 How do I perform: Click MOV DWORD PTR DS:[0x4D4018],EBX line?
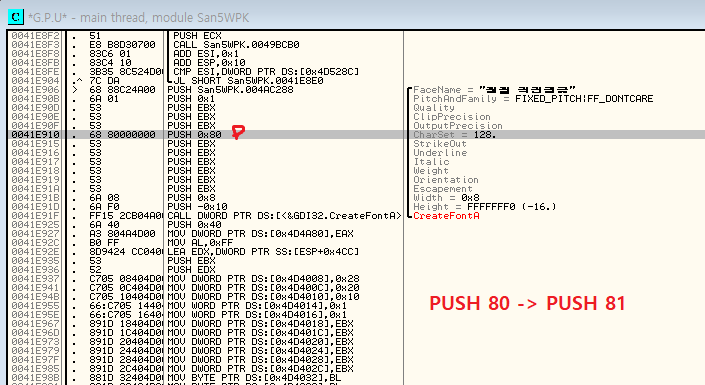tap(260, 323)
